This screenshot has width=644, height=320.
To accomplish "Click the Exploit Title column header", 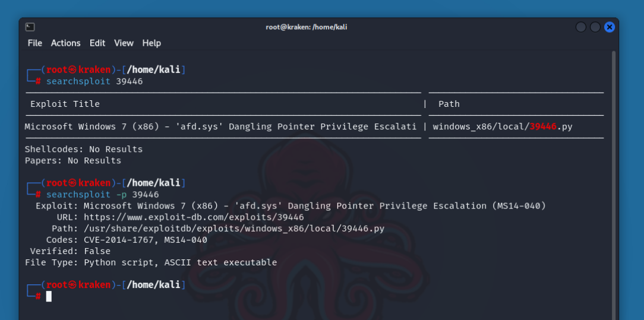I will [x=65, y=104].
